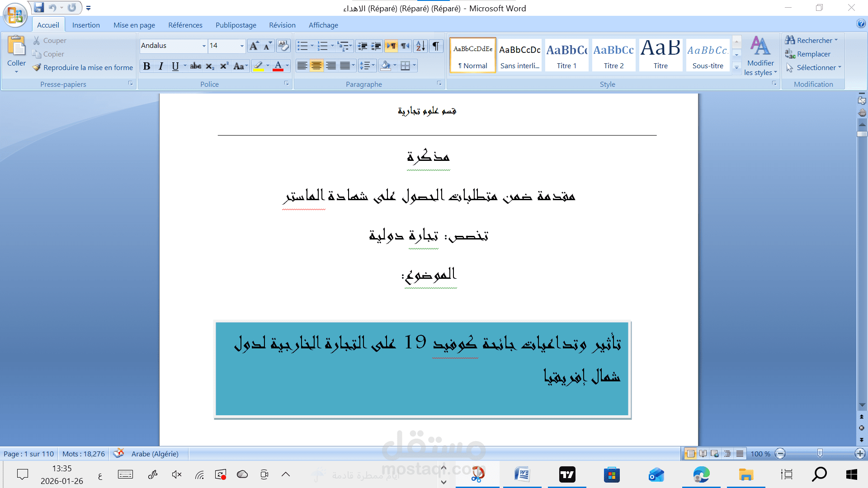Open the bullet list dropdown arrow
Viewport: 868px width, 488px height.
coord(312,46)
